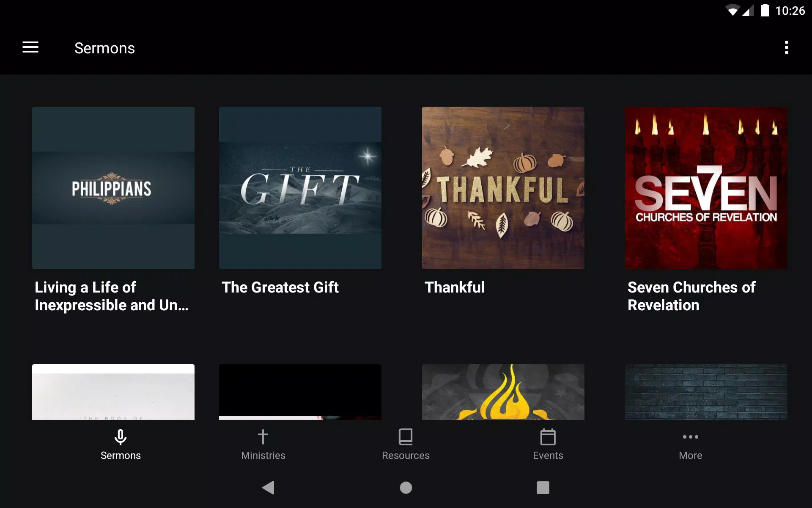The width and height of the screenshot is (812, 508).
Task: Tap the Resources book icon
Action: (406, 437)
